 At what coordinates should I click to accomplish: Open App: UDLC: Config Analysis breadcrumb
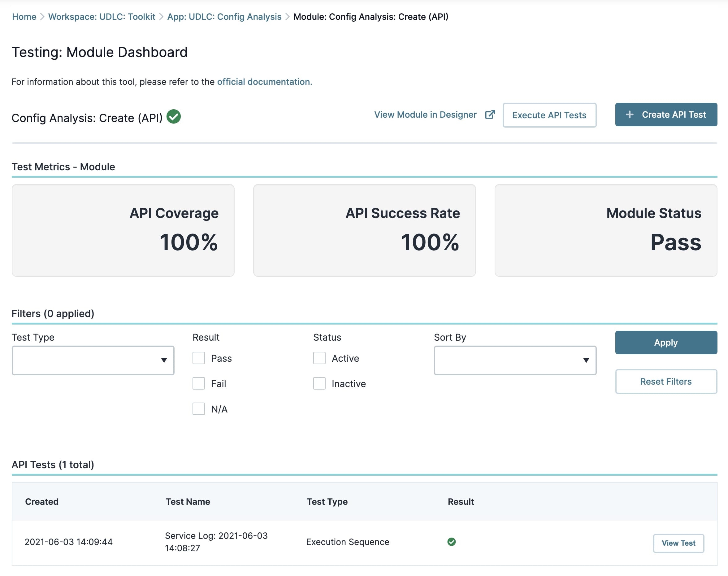click(224, 16)
